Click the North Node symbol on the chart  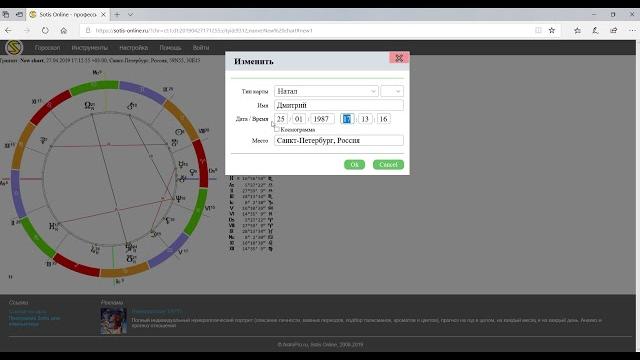[x=89, y=106]
